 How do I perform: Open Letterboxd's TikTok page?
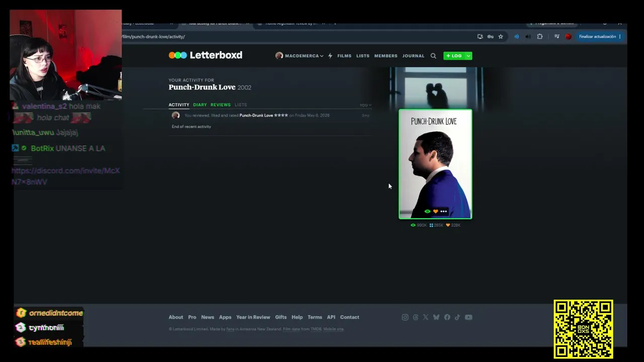[x=457, y=317]
